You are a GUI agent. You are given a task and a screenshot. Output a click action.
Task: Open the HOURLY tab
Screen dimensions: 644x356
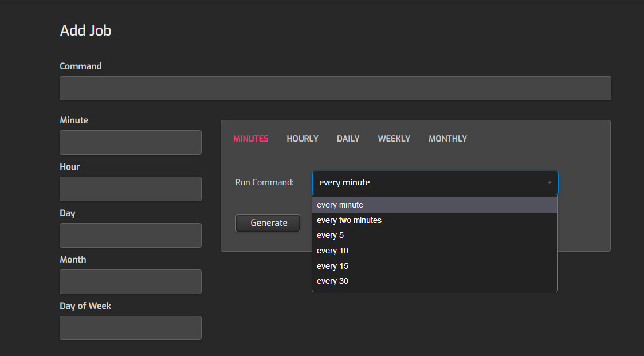pos(303,139)
